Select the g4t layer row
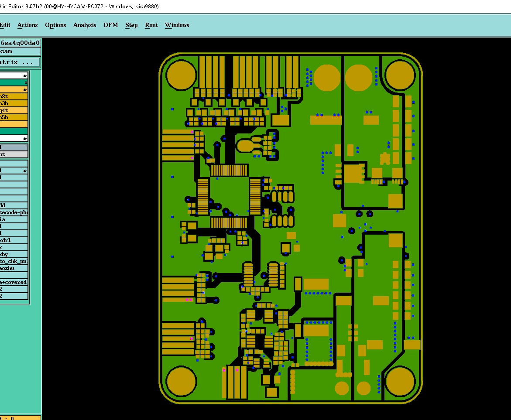The image size is (511, 420). tap(14, 110)
